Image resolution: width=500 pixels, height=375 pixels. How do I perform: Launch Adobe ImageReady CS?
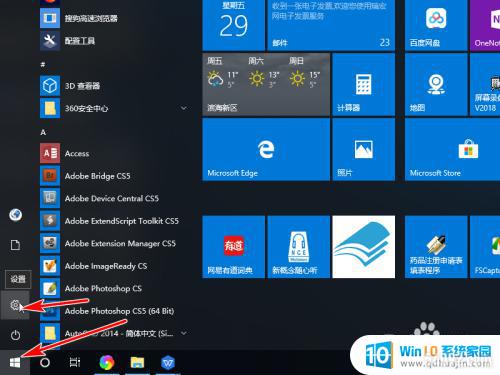pyautogui.click(x=113, y=266)
